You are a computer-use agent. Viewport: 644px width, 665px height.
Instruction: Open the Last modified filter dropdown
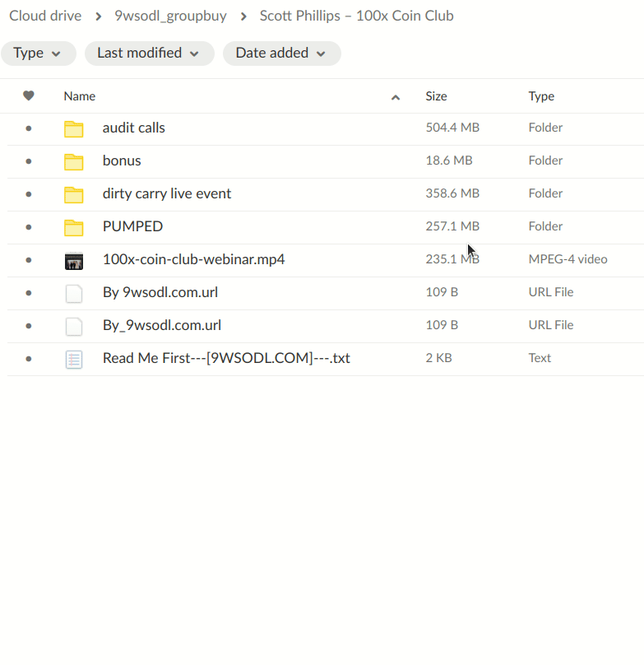tap(149, 53)
